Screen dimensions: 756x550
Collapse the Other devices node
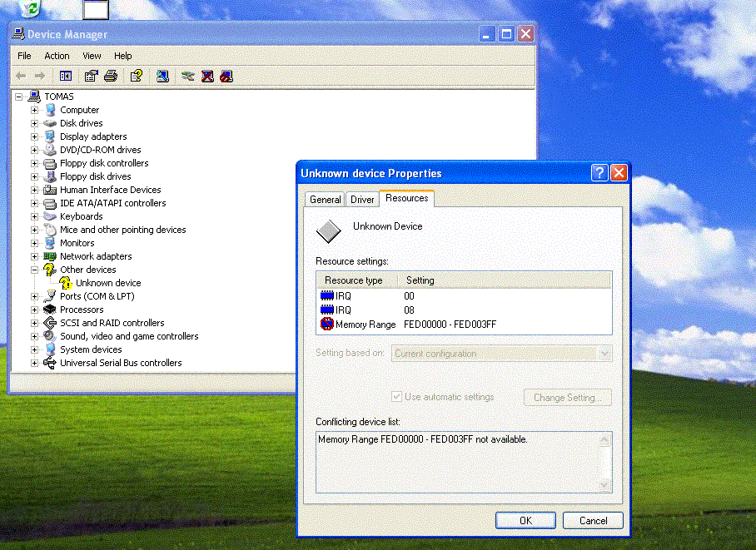pos(34,270)
